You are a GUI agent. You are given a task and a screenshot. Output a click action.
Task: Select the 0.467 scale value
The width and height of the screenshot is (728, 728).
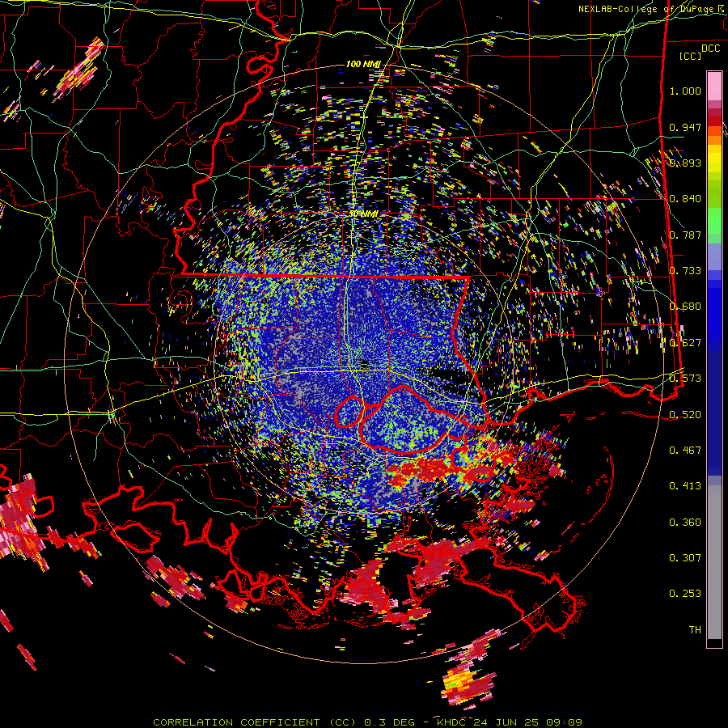[685, 451]
